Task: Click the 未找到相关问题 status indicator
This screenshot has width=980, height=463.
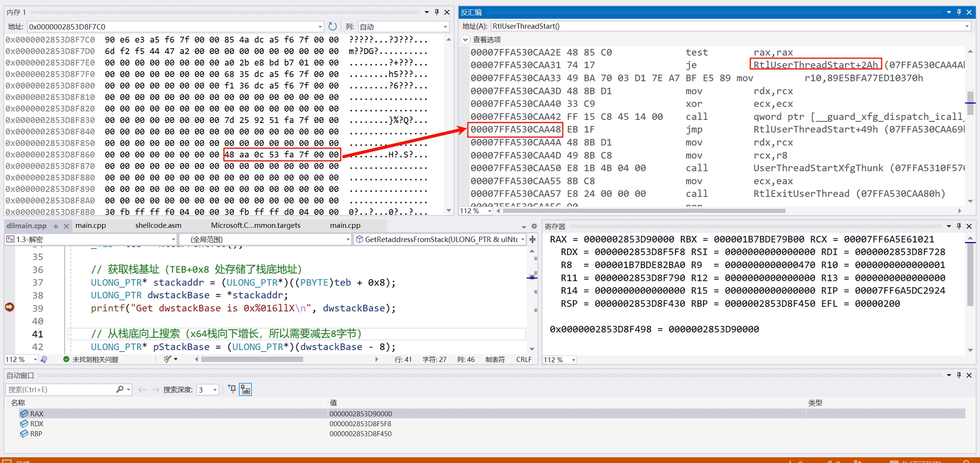Action: pos(91,360)
